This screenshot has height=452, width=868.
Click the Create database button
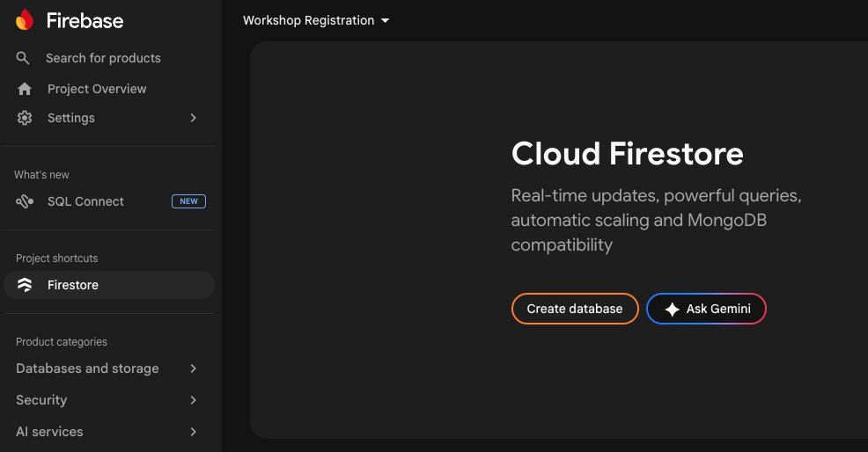pos(575,309)
